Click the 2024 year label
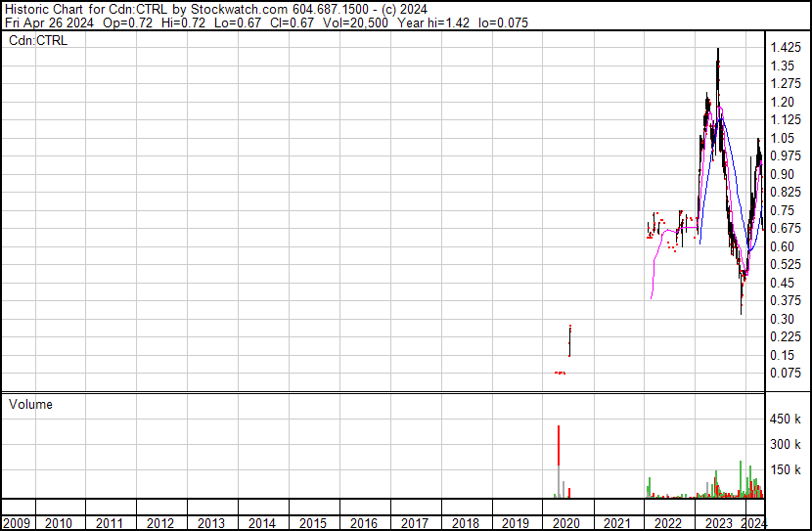 [x=754, y=523]
